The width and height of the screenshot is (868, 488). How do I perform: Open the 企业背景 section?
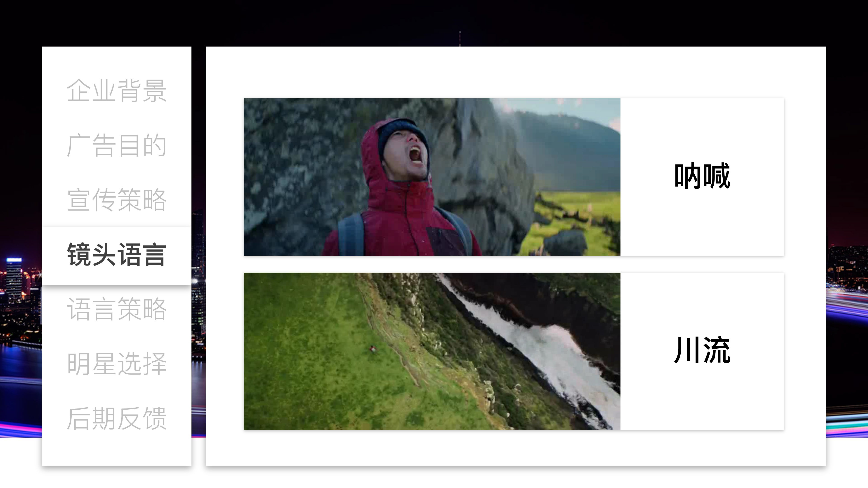pyautogui.click(x=117, y=90)
